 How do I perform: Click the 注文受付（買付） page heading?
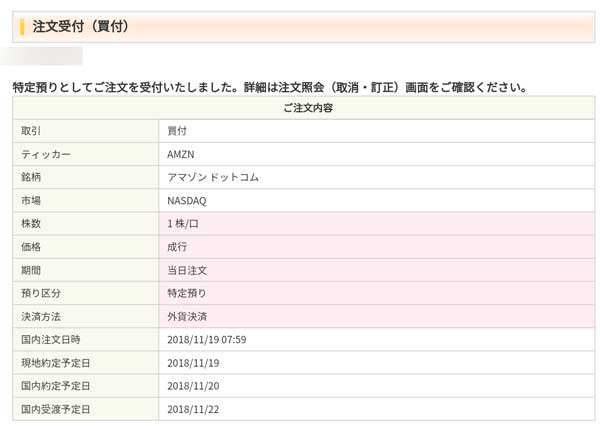coord(81,27)
